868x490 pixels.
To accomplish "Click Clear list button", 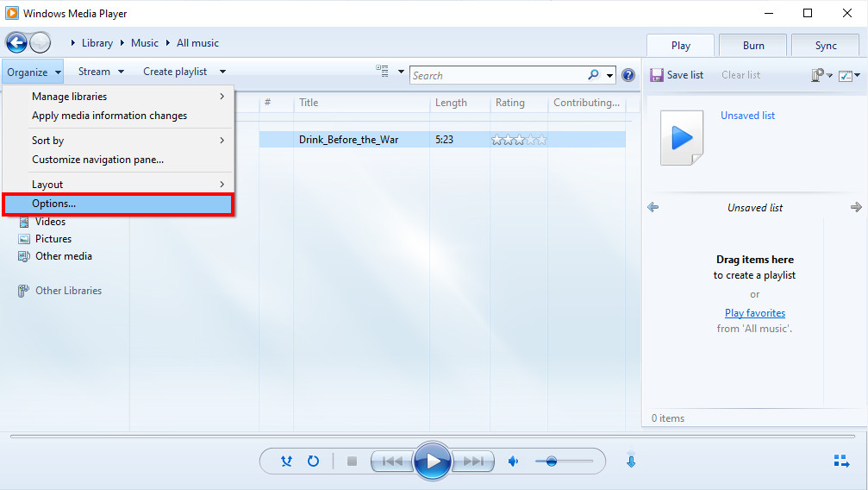I will pos(740,75).
